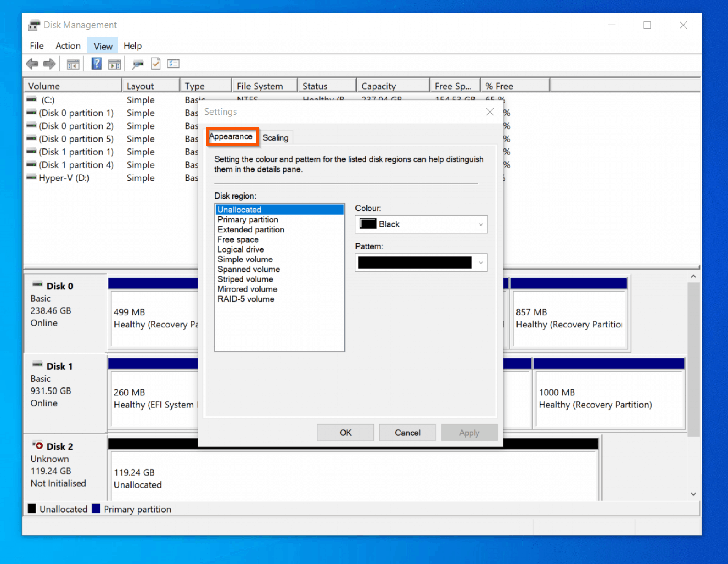Click the Back arrow toolbar icon
The image size is (728, 564).
tap(32, 64)
